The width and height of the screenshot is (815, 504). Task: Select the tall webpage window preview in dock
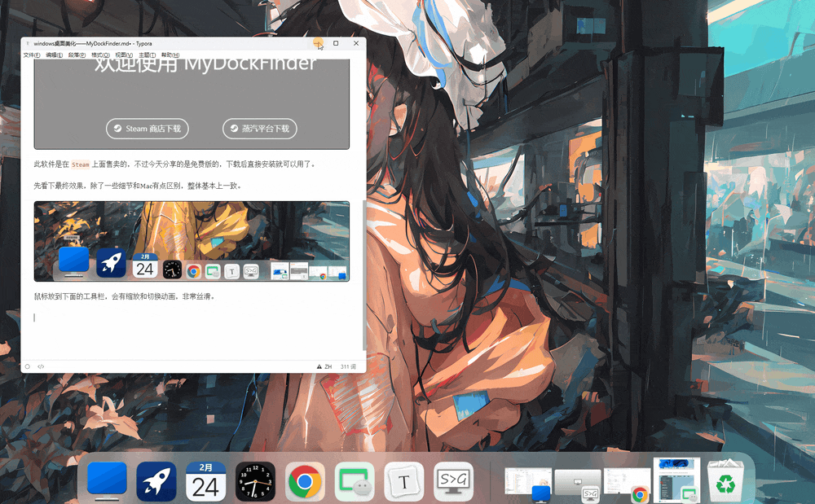click(x=676, y=480)
